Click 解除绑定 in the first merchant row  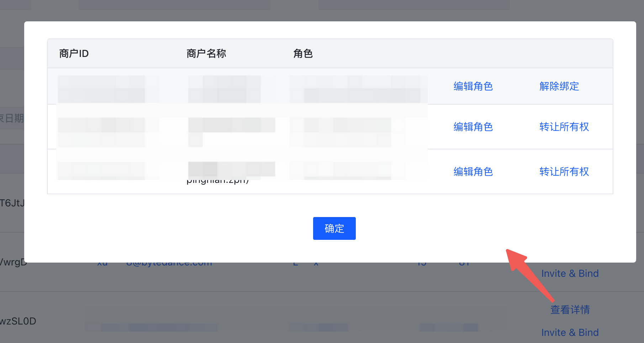click(x=559, y=86)
